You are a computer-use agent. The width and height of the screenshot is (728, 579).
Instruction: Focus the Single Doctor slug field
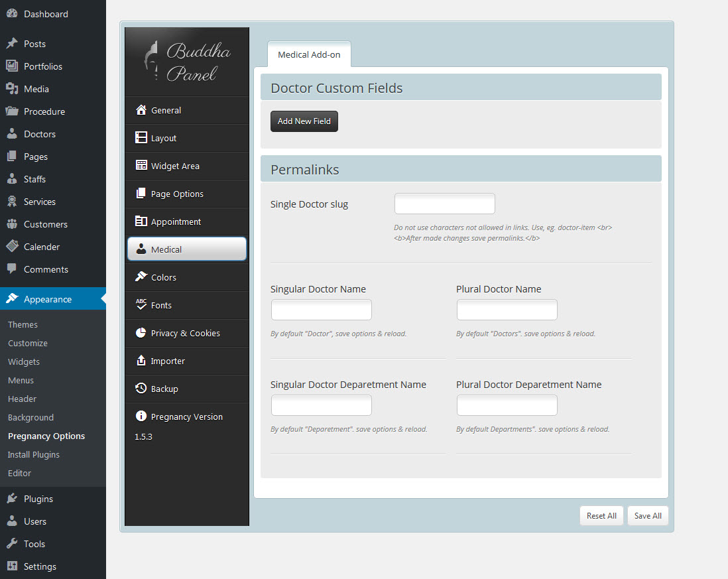click(x=444, y=204)
